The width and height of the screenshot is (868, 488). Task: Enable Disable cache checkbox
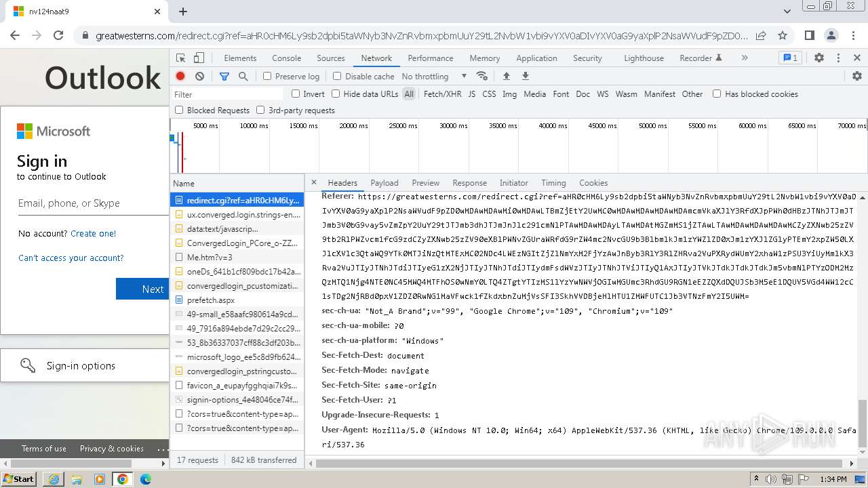pyautogui.click(x=337, y=77)
